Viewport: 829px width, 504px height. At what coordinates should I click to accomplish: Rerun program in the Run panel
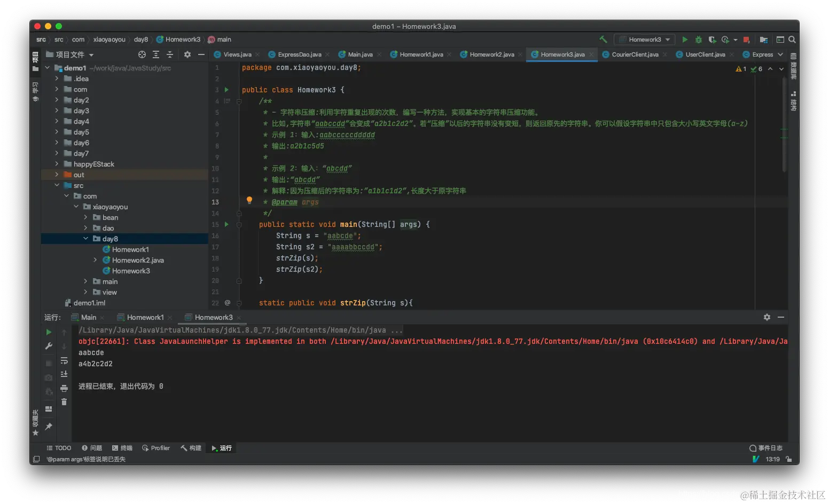pyautogui.click(x=49, y=332)
